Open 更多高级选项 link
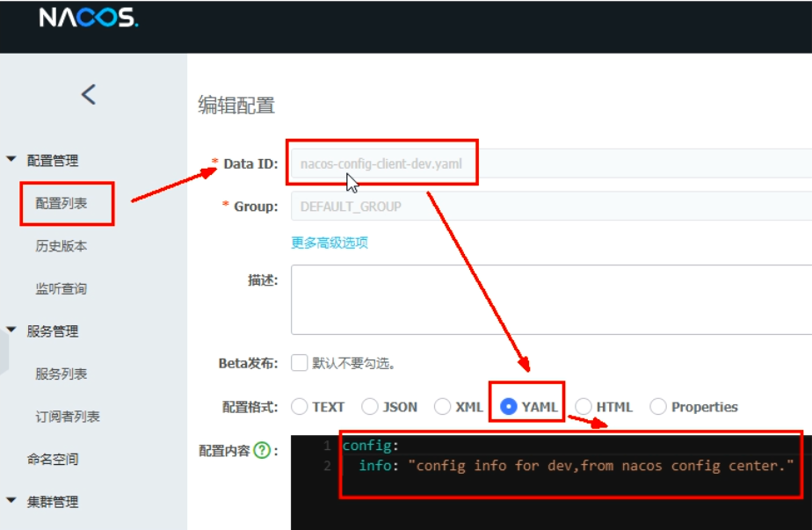812x530 pixels. click(x=330, y=243)
